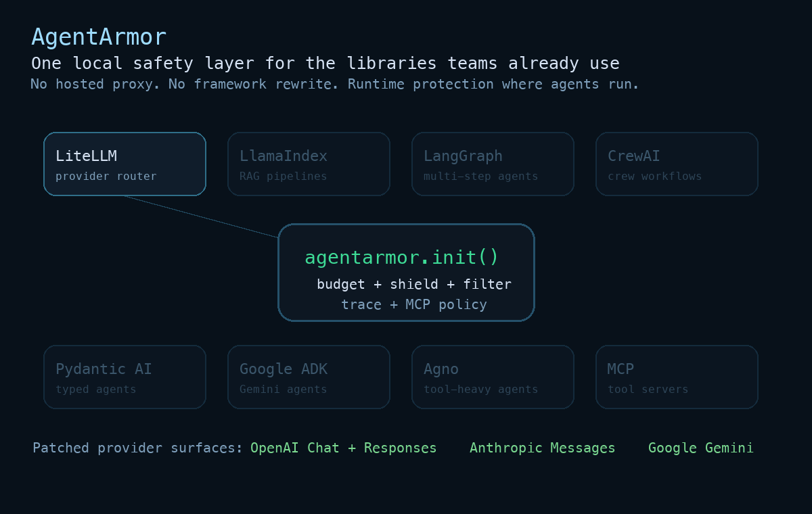Select the MCP tool servers card

pos(677,377)
